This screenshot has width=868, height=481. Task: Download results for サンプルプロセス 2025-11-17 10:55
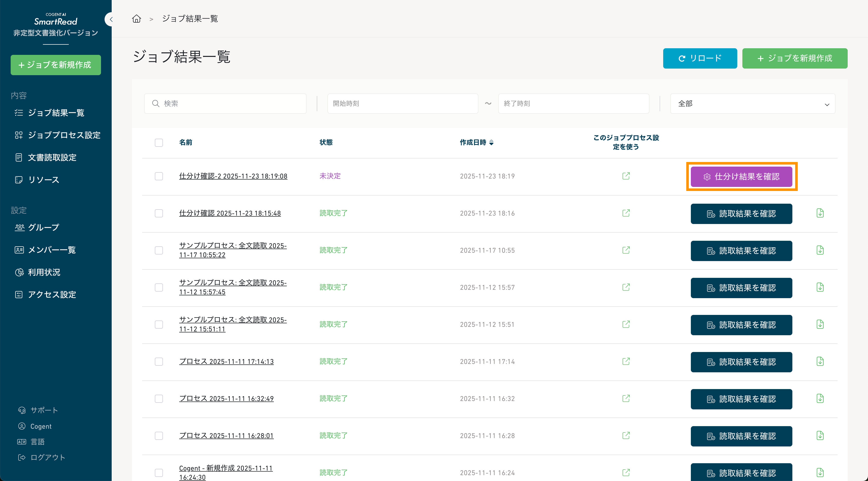click(x=820, y=250)
